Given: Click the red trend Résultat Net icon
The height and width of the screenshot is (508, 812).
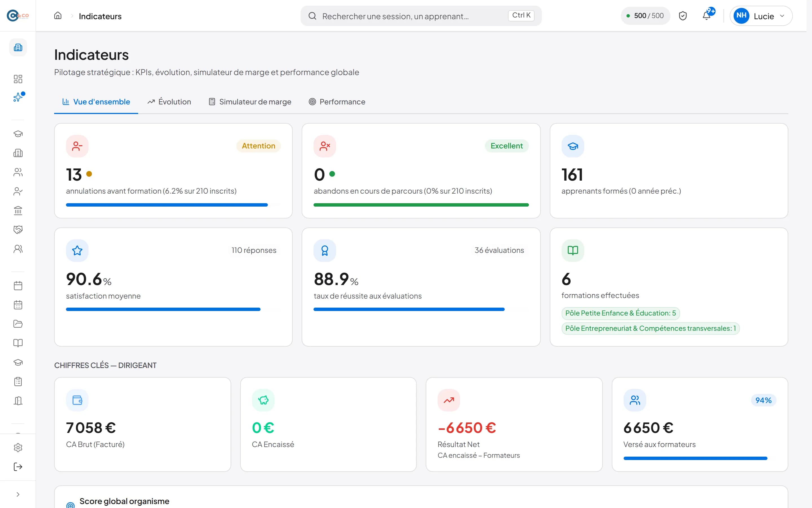Looking at the screenshot, I should 449,400.
